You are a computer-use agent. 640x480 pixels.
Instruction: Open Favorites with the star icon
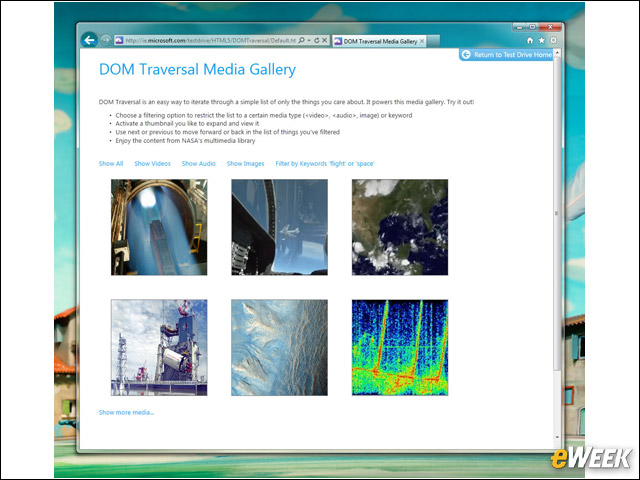[x=542, y=40]
